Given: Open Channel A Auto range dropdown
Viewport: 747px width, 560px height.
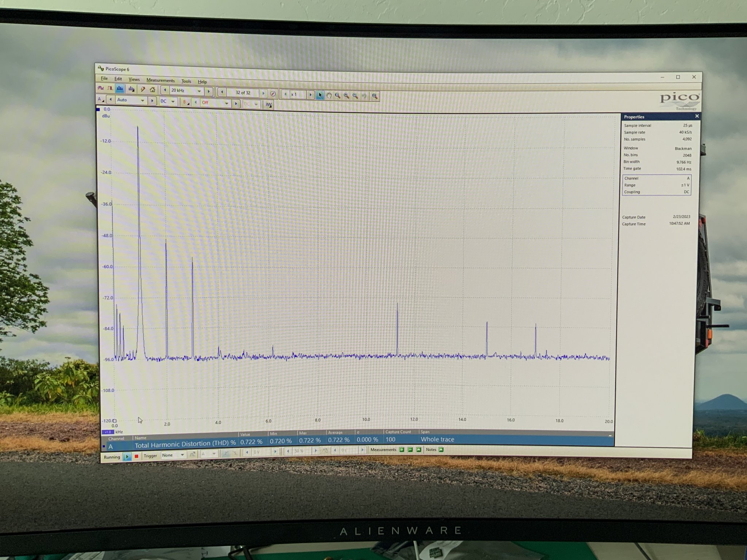Looking at the screenshot, I should [143, 100].
